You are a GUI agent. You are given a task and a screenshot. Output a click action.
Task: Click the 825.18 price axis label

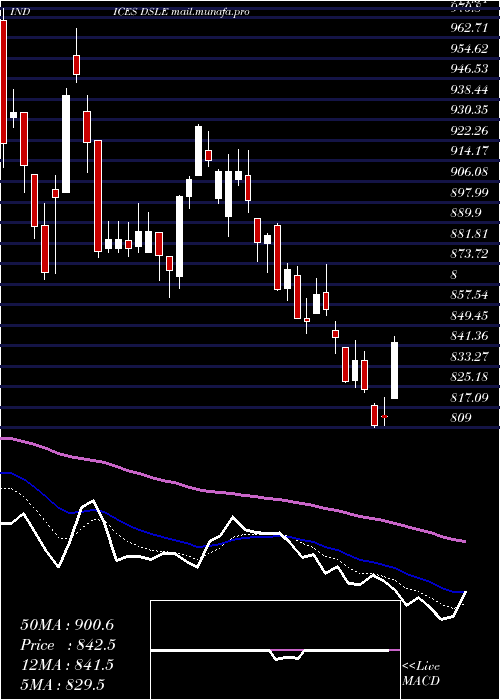(469, 377)
